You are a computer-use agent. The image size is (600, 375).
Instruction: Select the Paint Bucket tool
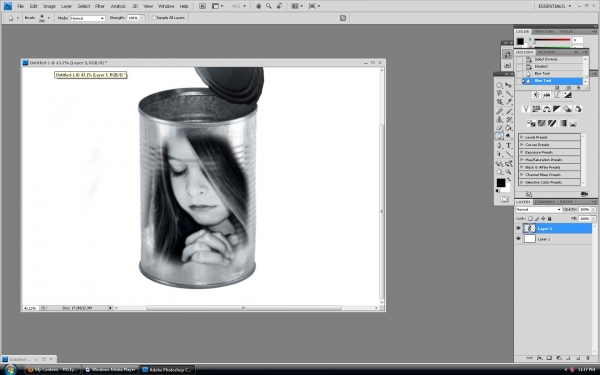[x=509, y=128]
